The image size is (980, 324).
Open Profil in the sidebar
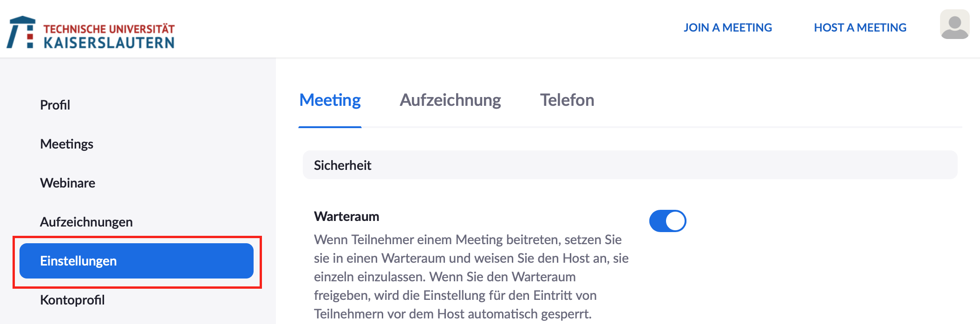tap(55, 105)
